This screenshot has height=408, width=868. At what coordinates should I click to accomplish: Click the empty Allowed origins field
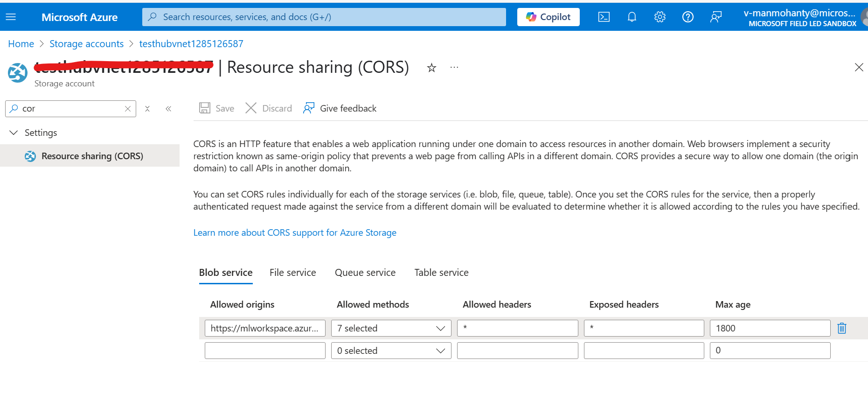pyautogui.click(x=265, y=351)
